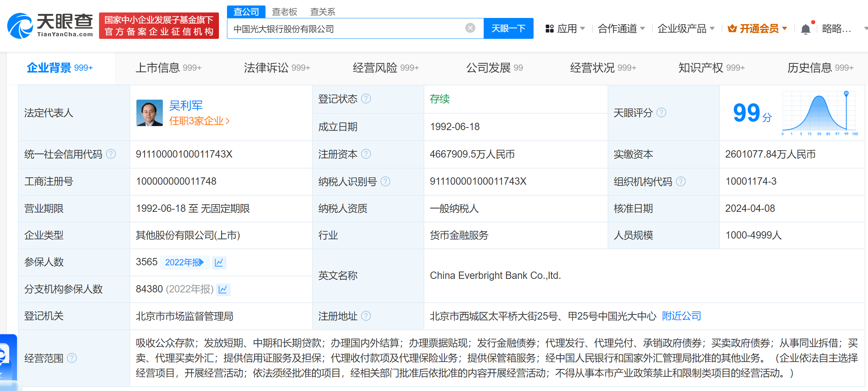
Task: Click the 附近公司 link
Action: (681, 316)
